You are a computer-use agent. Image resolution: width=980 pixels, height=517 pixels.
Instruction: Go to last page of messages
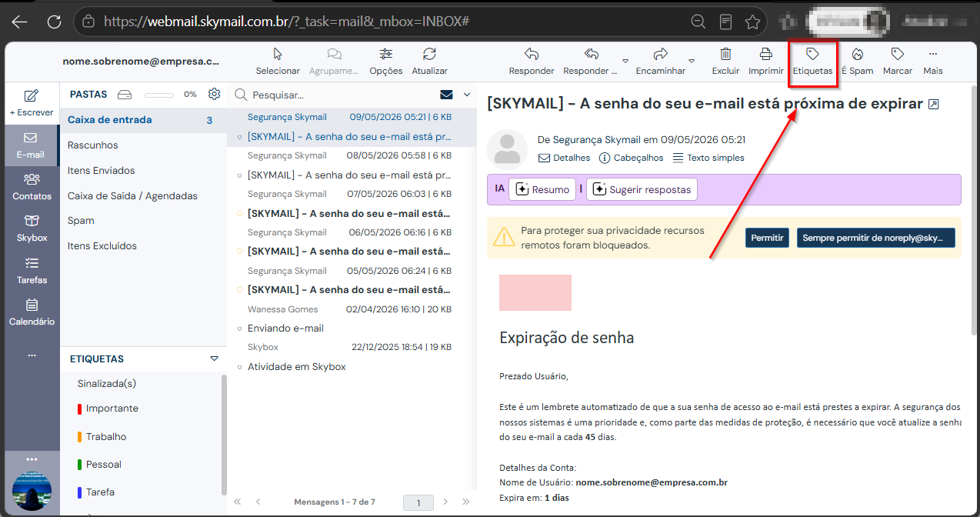coord(465,502)
